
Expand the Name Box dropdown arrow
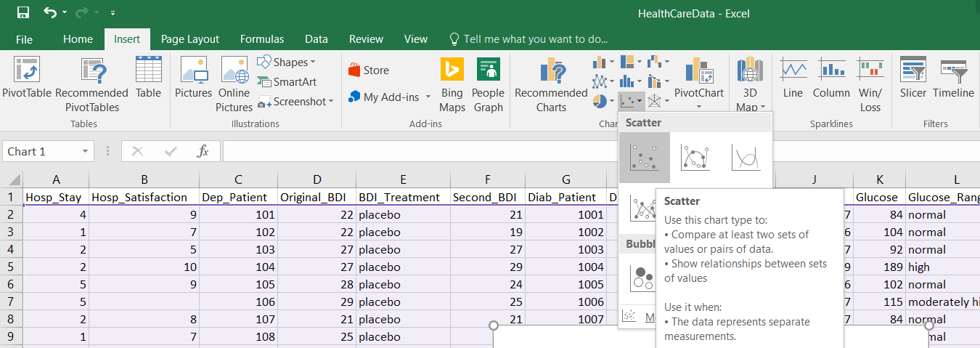tap(85, 151)
